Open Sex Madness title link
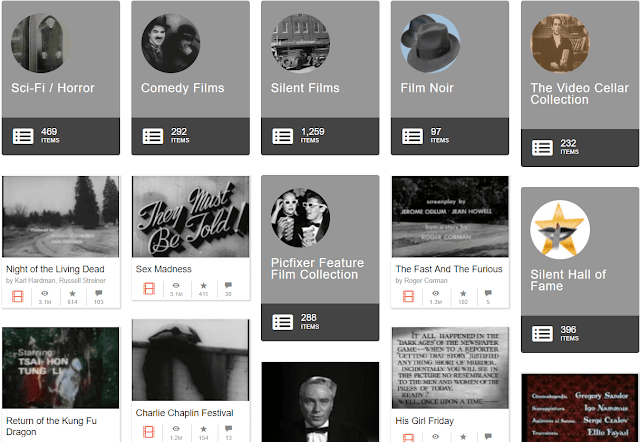 pos(163,269)
